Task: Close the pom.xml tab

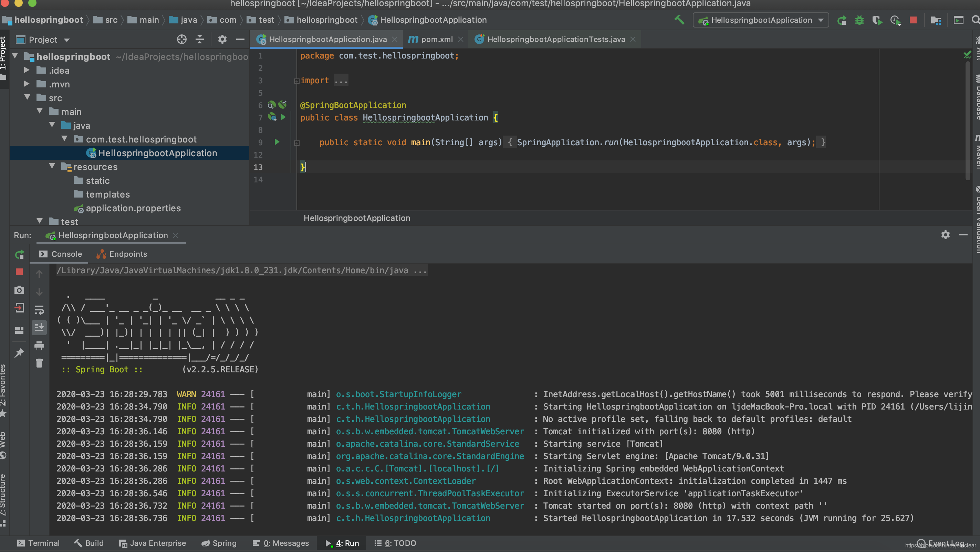Action: (461, 39)
